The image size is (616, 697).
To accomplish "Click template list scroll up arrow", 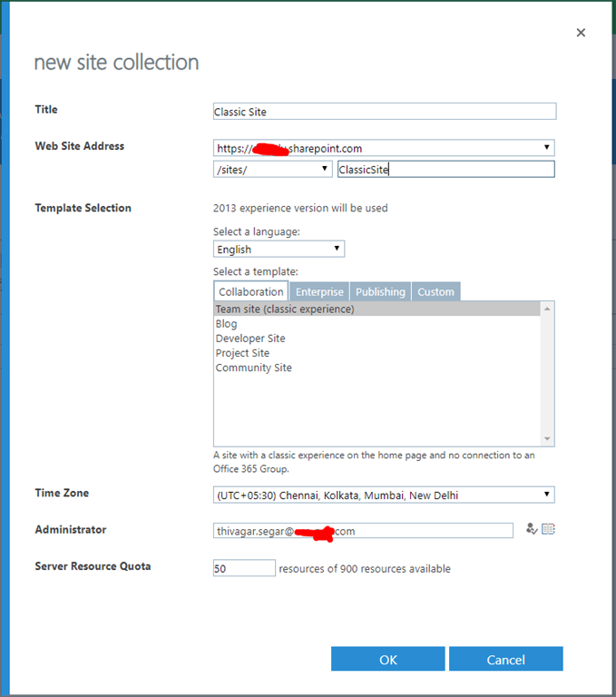I will pyautogui.click(x=547, y=309).
